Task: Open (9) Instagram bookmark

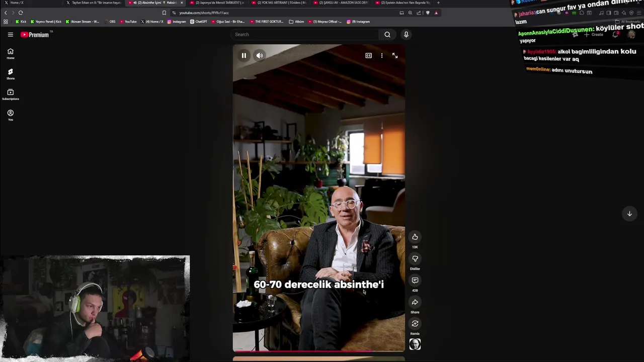Action: tap(358, 22)
